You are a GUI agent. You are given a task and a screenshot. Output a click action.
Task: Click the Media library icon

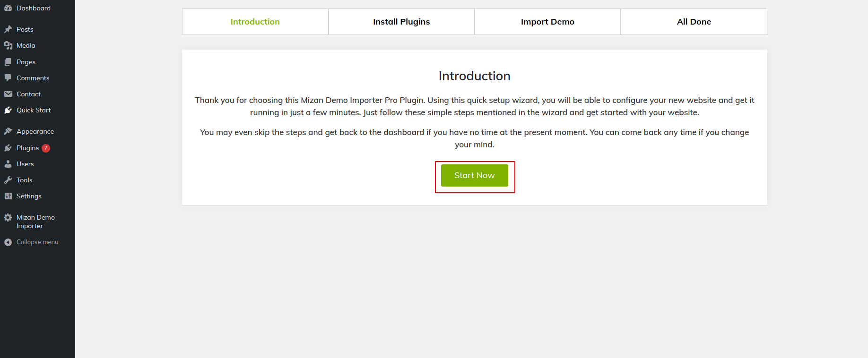(x=8, y=45)
